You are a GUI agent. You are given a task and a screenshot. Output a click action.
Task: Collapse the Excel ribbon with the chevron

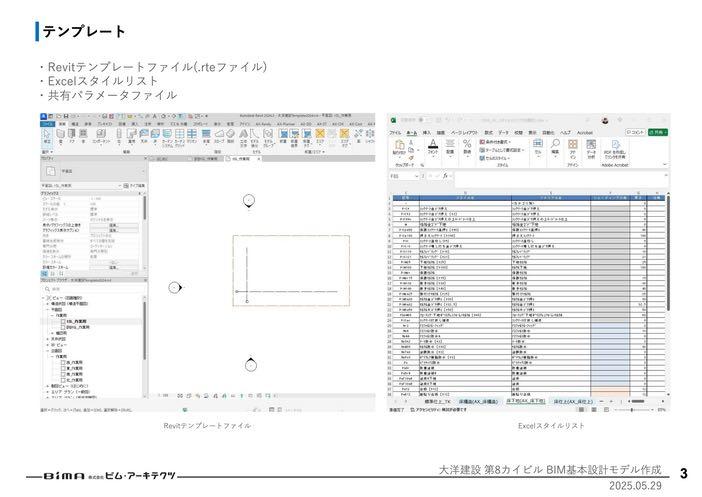665,165
